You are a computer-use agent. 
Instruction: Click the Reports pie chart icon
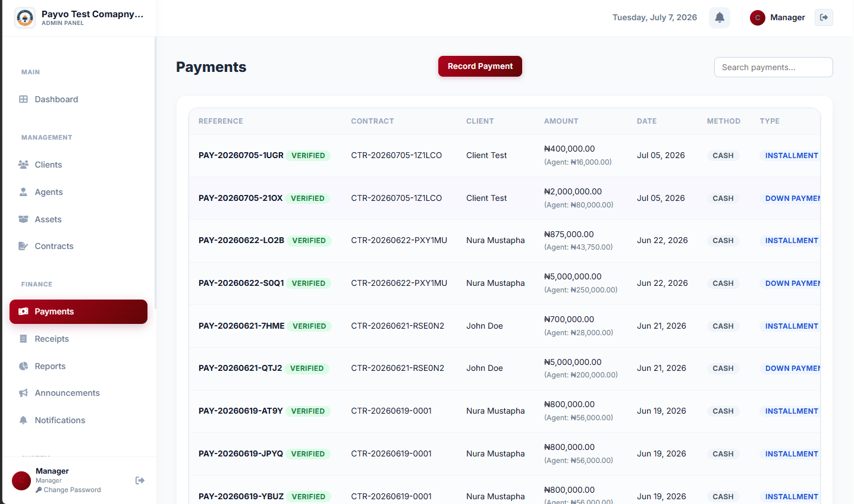pyautogui.click(x=23, y=366)
